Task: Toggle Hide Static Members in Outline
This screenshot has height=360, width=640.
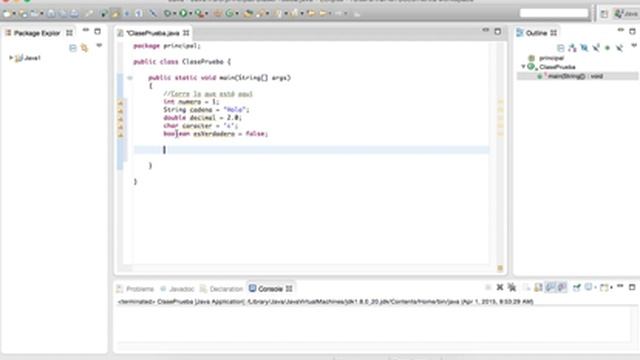Action: pos(596,48)
